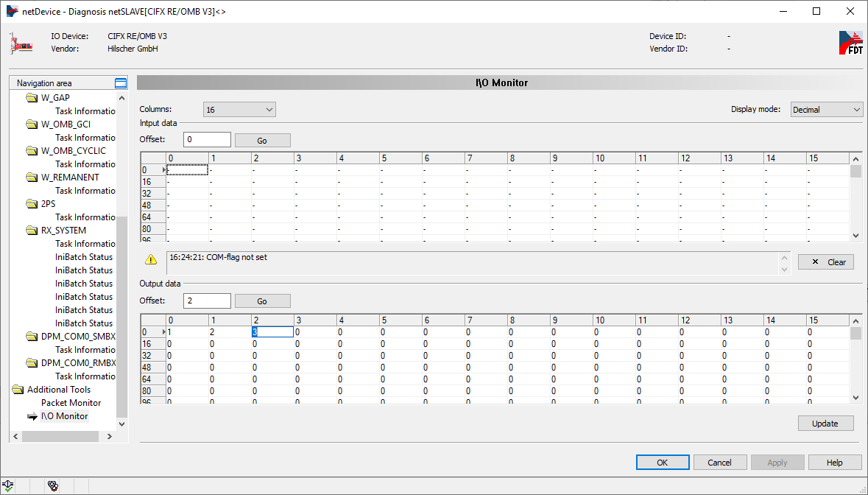Select the 2PS node in the navigation tree

tap(48, 204)
